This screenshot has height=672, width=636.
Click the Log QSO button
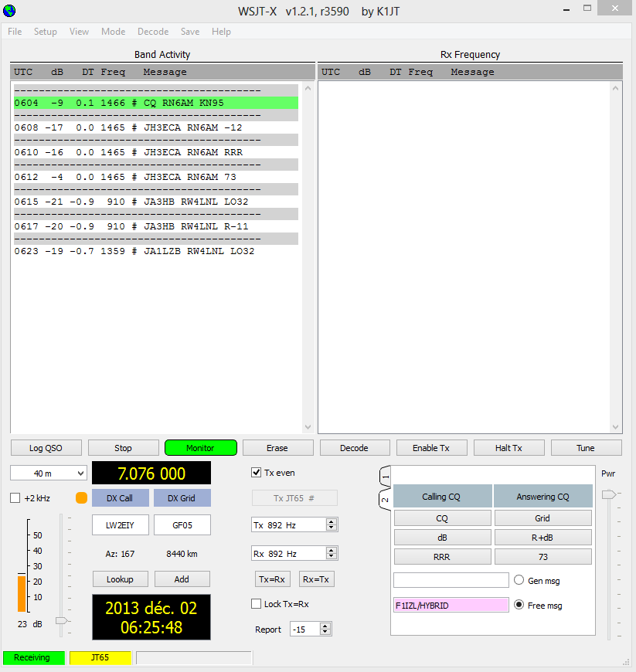point(46,448)
